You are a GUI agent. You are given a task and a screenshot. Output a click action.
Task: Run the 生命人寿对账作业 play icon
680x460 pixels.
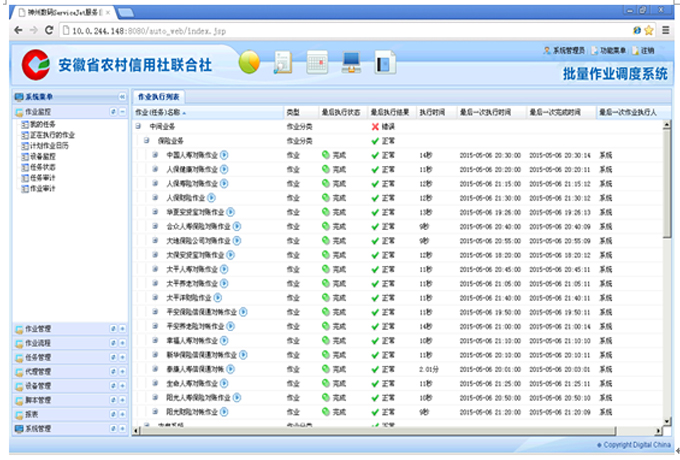224,383
